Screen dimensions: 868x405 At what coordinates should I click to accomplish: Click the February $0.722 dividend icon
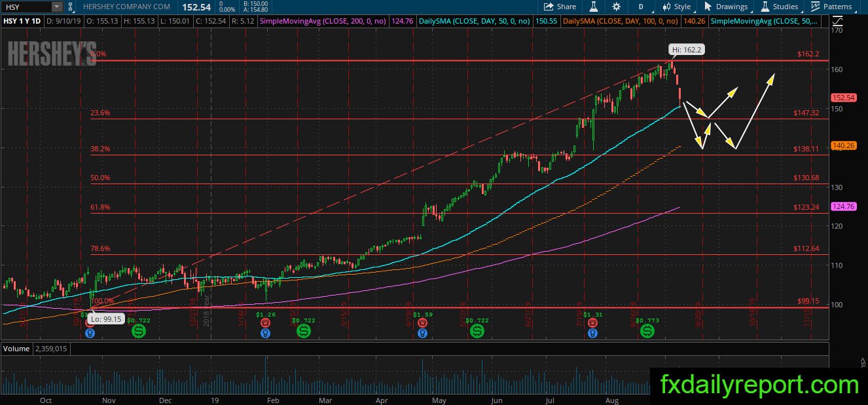coord(304,331)
